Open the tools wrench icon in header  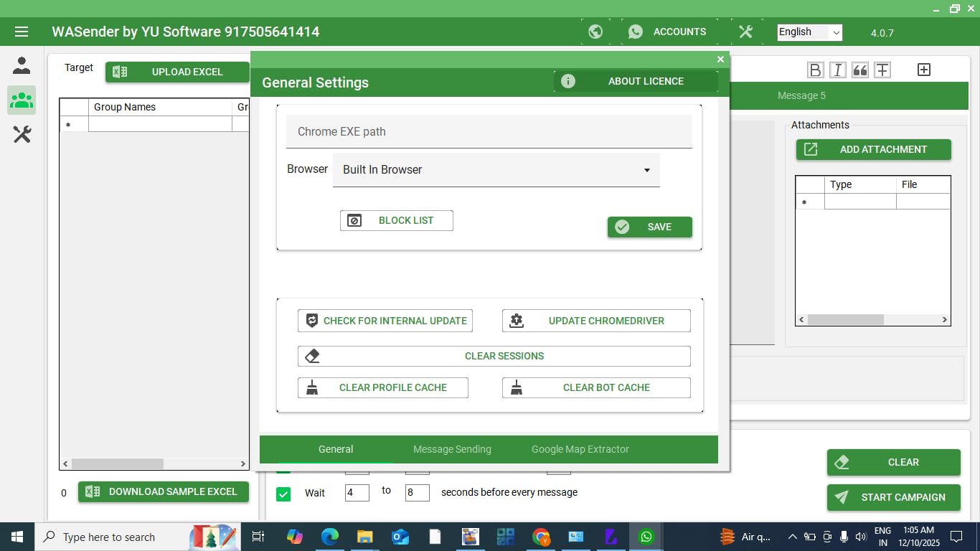(x=745, y=32)
